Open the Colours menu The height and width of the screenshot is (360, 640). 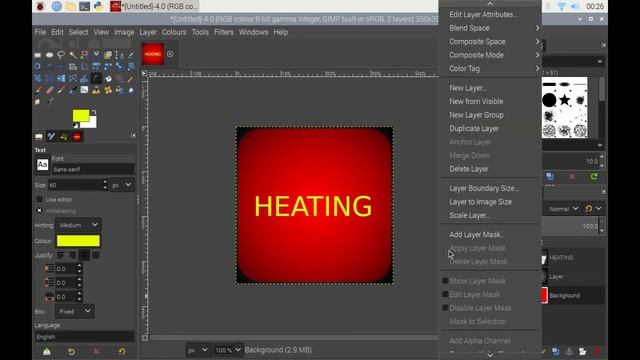point(174,32)
